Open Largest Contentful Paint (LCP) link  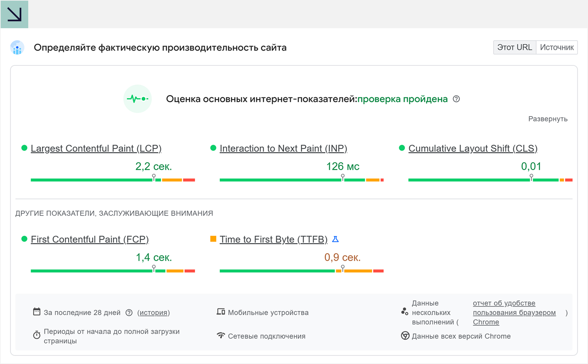96,148
